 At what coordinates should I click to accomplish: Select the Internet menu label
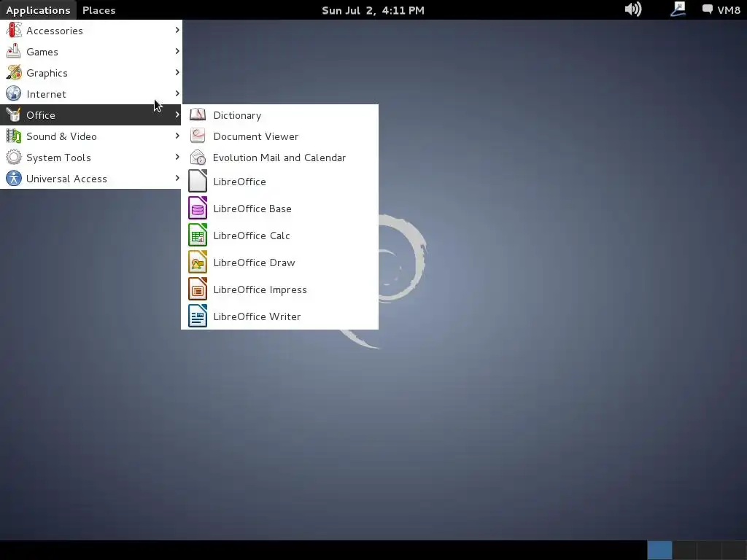(46, 94)
